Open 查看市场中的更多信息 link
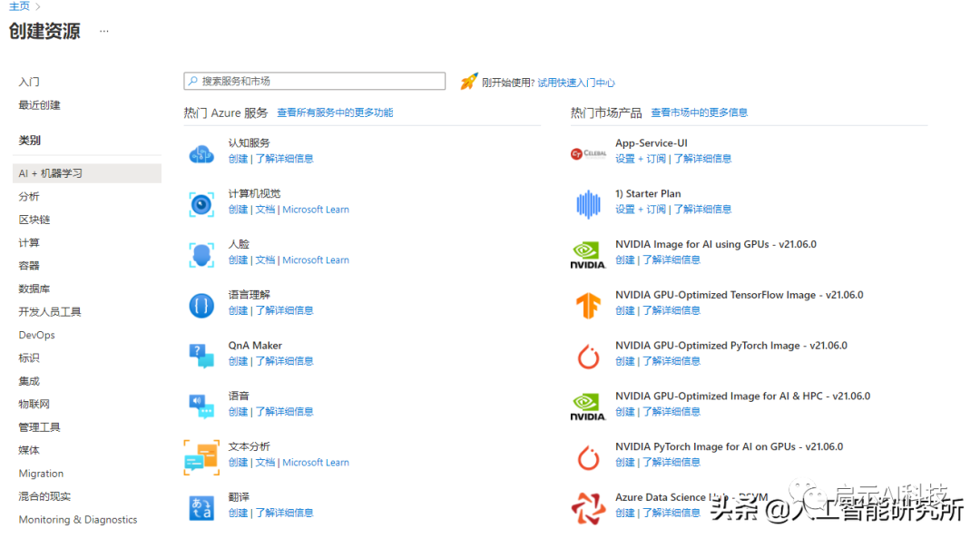The height and width of the screenshot is (538, 980). tap(700, 112)
